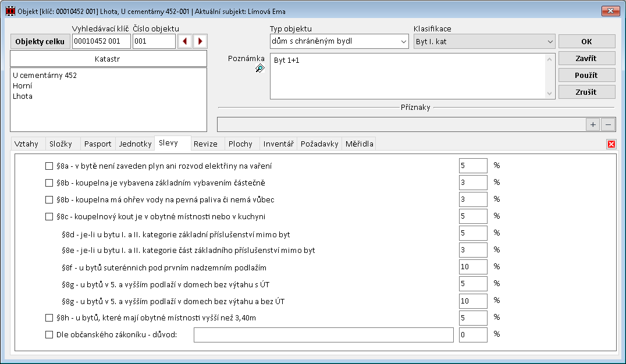Switch to the Revize tab
Viewport: 626px width, 364px height.
click(x=205, y=144)
